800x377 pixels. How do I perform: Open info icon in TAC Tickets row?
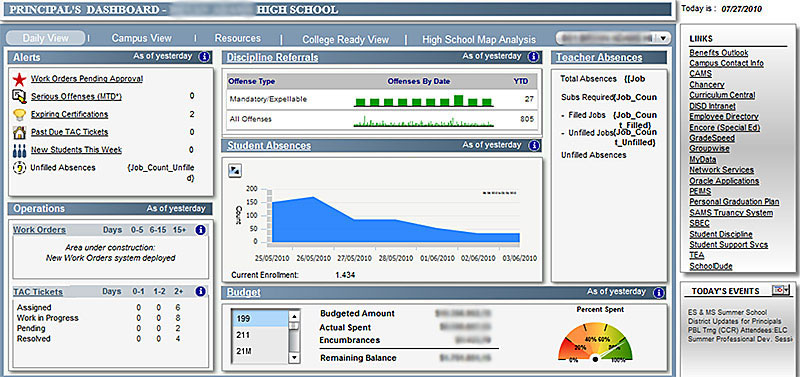point(201,292)
